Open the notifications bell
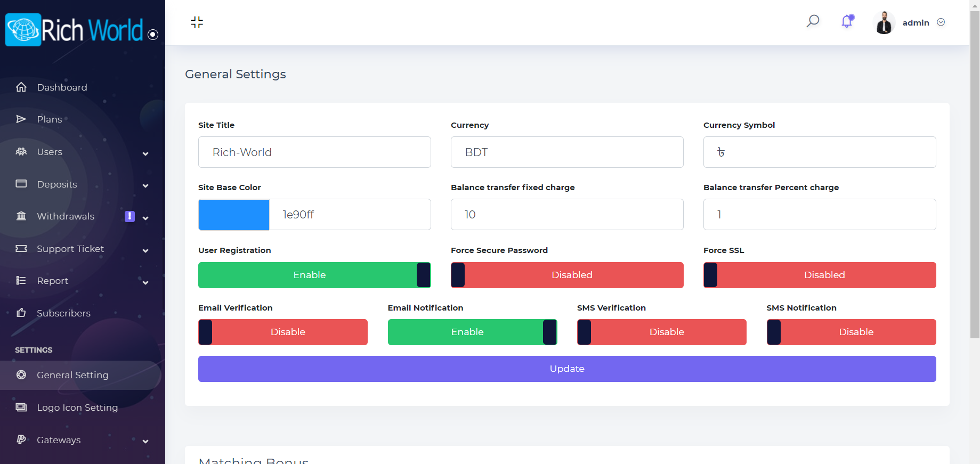This screenshot has width=980, height=464. pos(847,22)
